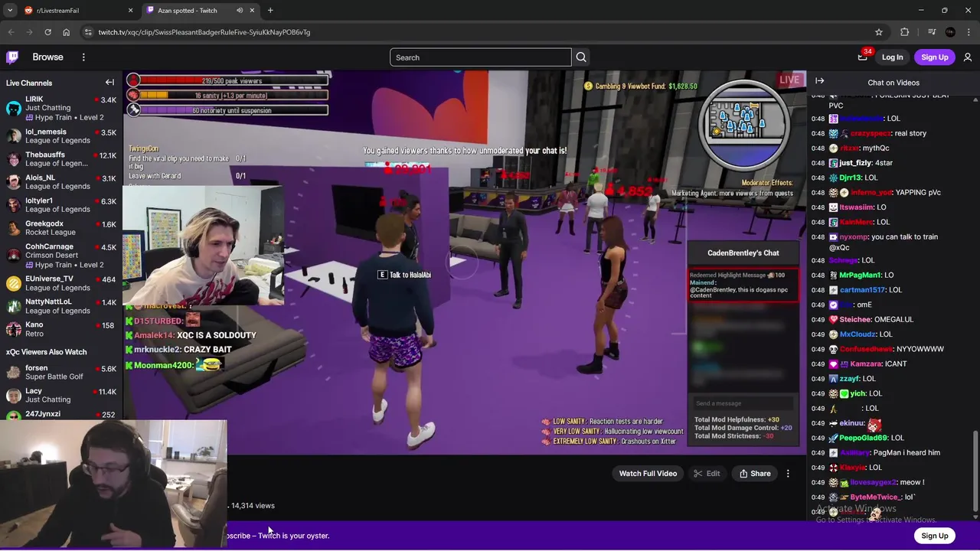980x551 pixels.
Task: Bookmark this page with star icon
Action: click(879, 32)
